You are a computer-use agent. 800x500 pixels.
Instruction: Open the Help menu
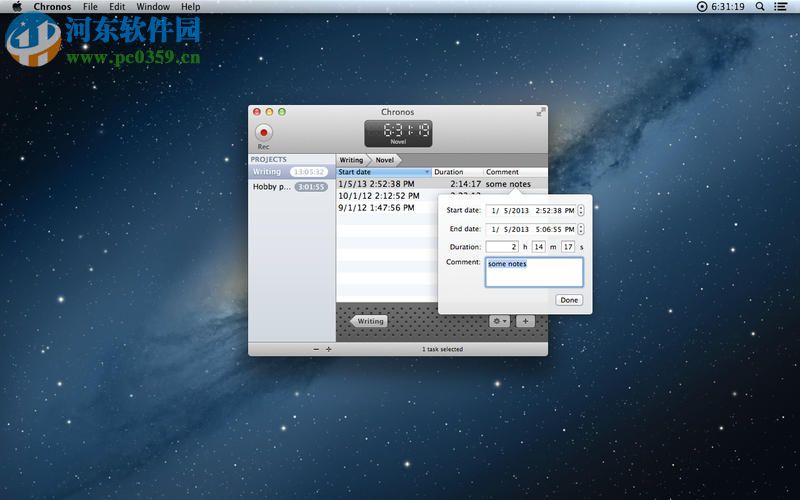[x=190, y=7]
